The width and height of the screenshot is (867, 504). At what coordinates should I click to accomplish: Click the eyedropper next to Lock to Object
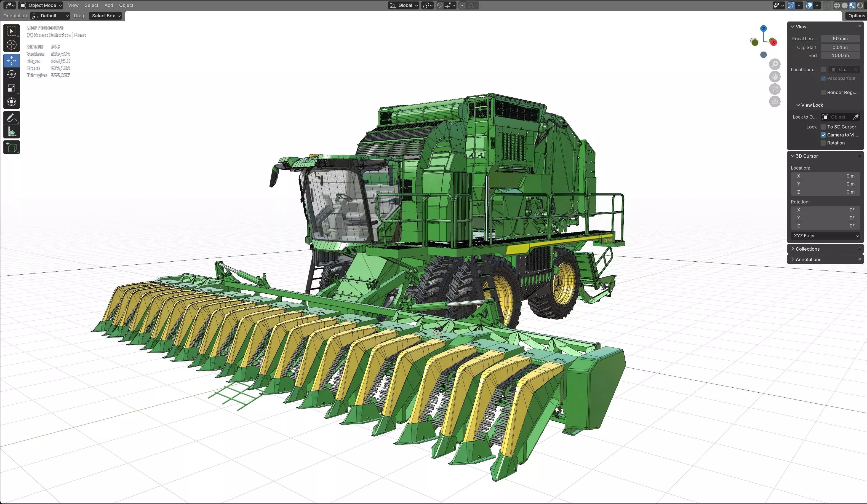[x=856, y=117]
